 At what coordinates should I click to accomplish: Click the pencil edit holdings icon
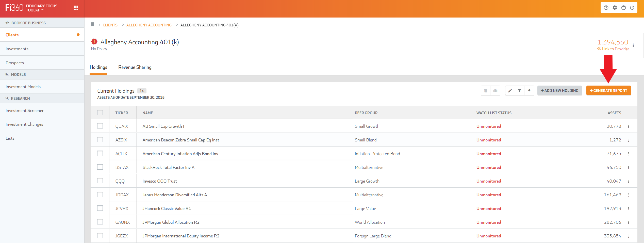tap(510, 91)
